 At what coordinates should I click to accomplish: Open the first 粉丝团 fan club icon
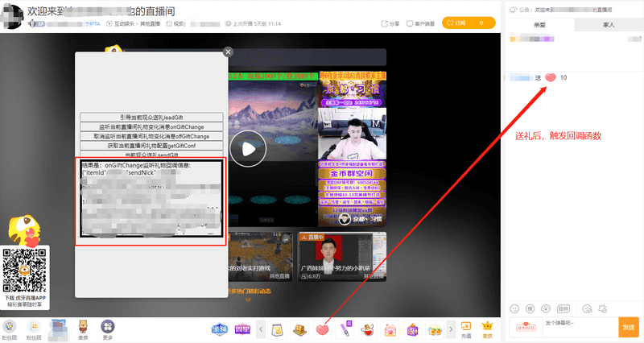point(10,330)
